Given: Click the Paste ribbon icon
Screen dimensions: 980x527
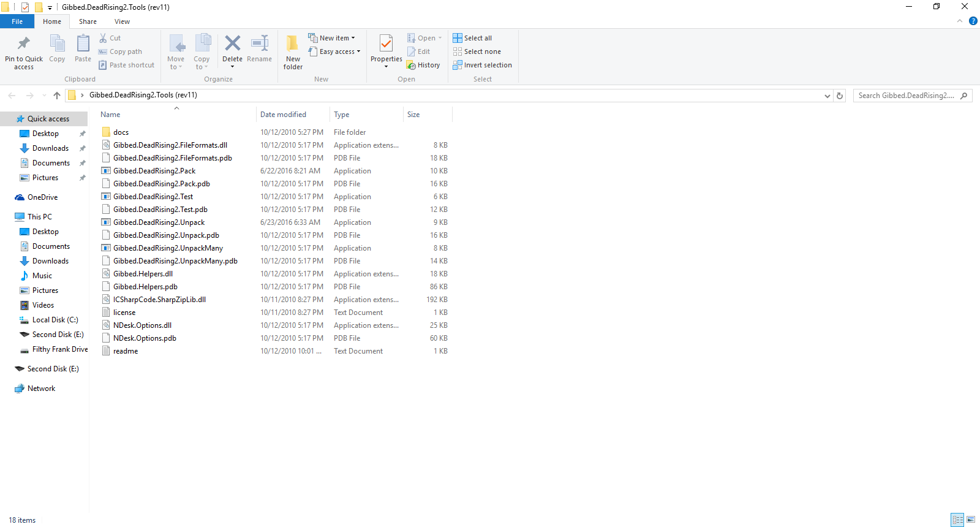Looking at the screenshot, I should pyautogui.click(x=83, y=49).
